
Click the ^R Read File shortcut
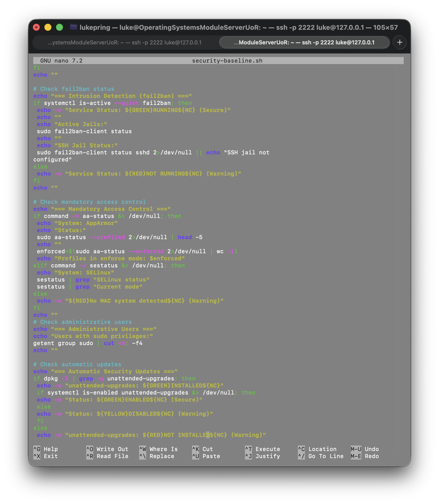(107, 456)
